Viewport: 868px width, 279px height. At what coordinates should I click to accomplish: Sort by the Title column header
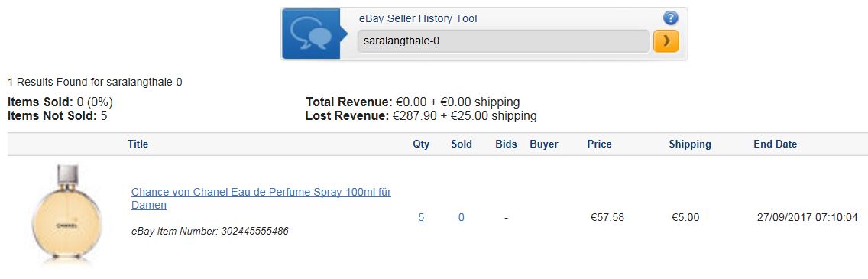tap(138, 144)
